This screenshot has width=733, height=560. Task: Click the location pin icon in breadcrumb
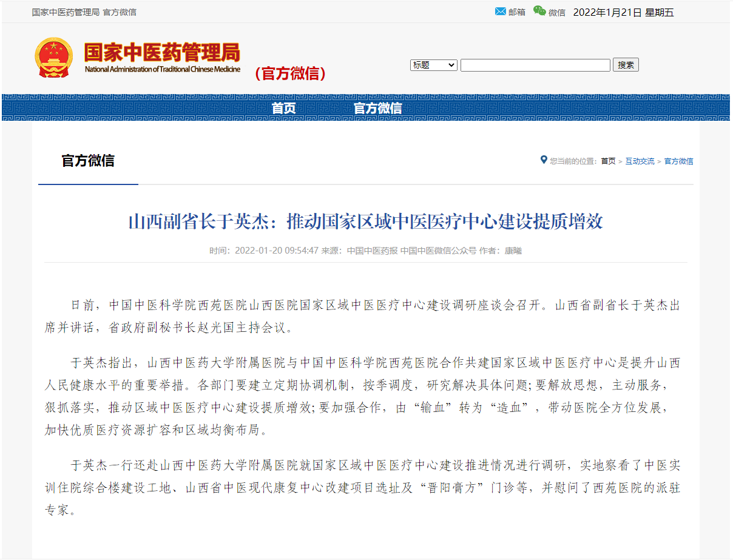tap(544, 160)
